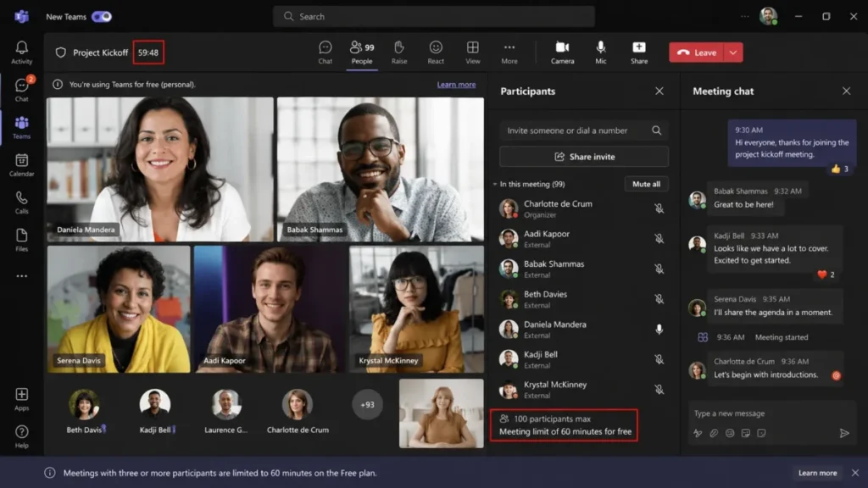Toggle Daniela Mandera's active mic icon
The height and width of the screenshot is (488, 868).
659,330
